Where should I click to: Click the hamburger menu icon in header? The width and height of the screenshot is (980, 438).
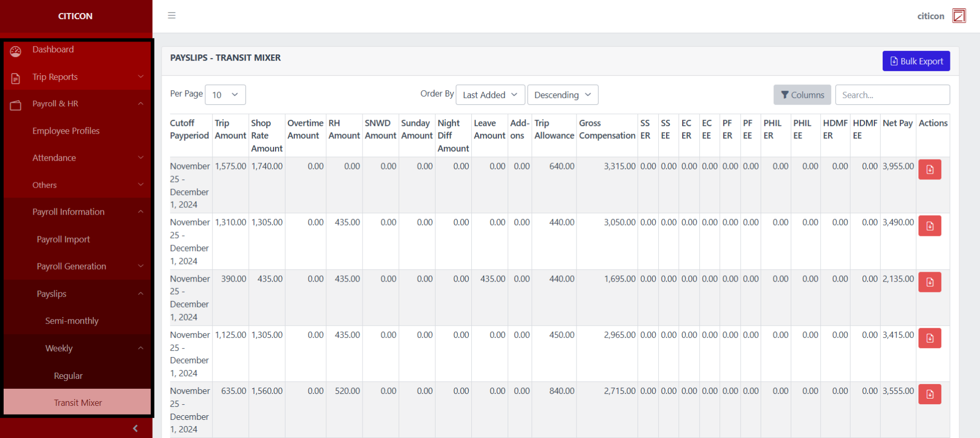click(171, 16)
